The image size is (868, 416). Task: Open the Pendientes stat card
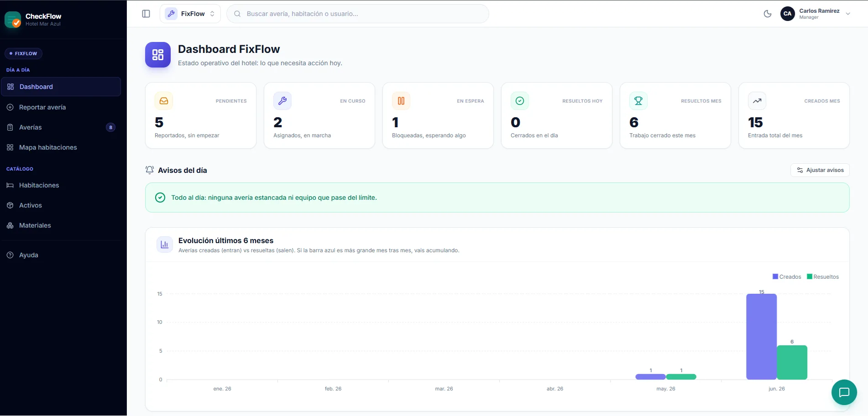coord(201,115)
